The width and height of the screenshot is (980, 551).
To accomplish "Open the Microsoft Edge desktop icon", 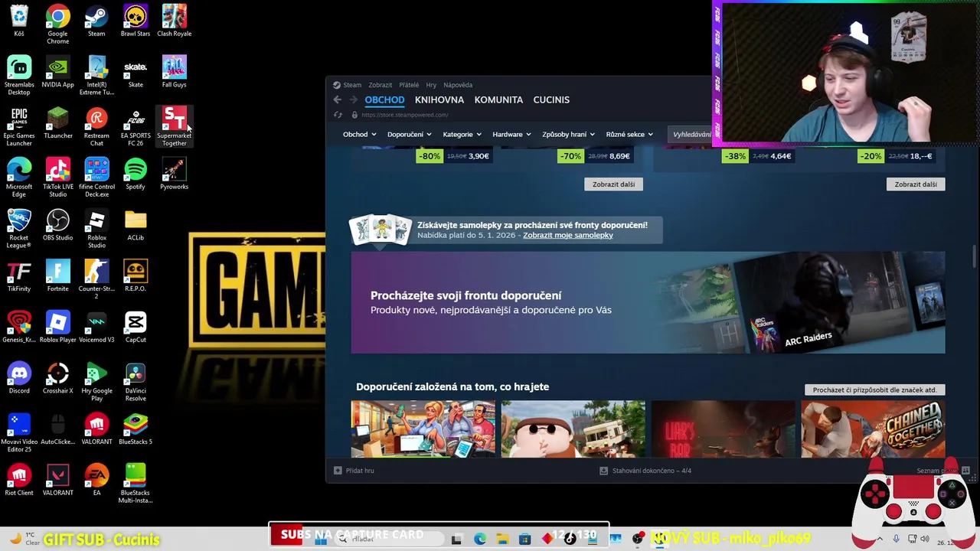I will [x=19, y=178].
